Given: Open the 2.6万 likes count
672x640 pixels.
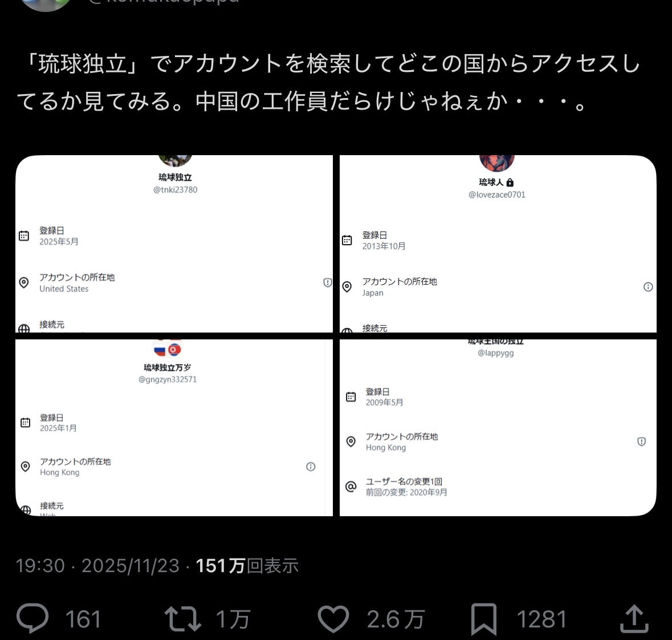Looking at the screenshot, I should [x=396, y=619].
